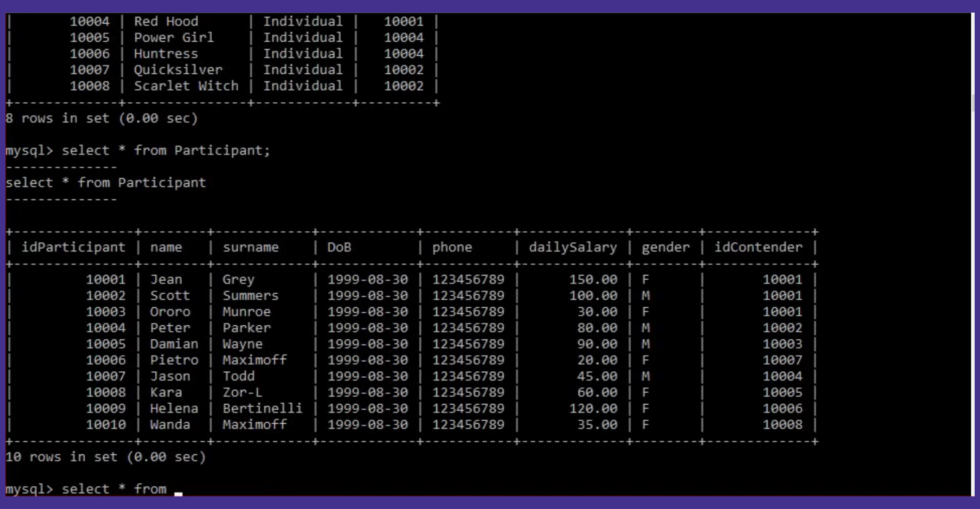Image resolution: width=980 pixels, height=509 pixels.
Task: Select the DoB column header
Action: click(339, 247)
